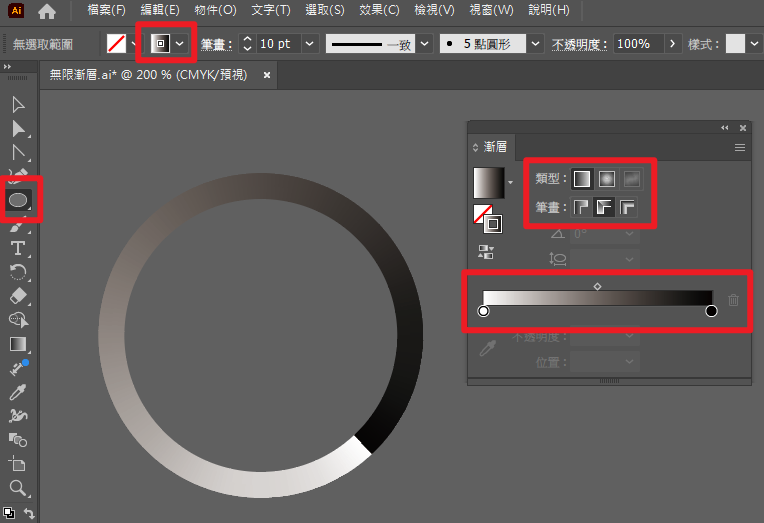Select the Zoom magnifier tool
The image size is (764, 523).
(18, 488)
